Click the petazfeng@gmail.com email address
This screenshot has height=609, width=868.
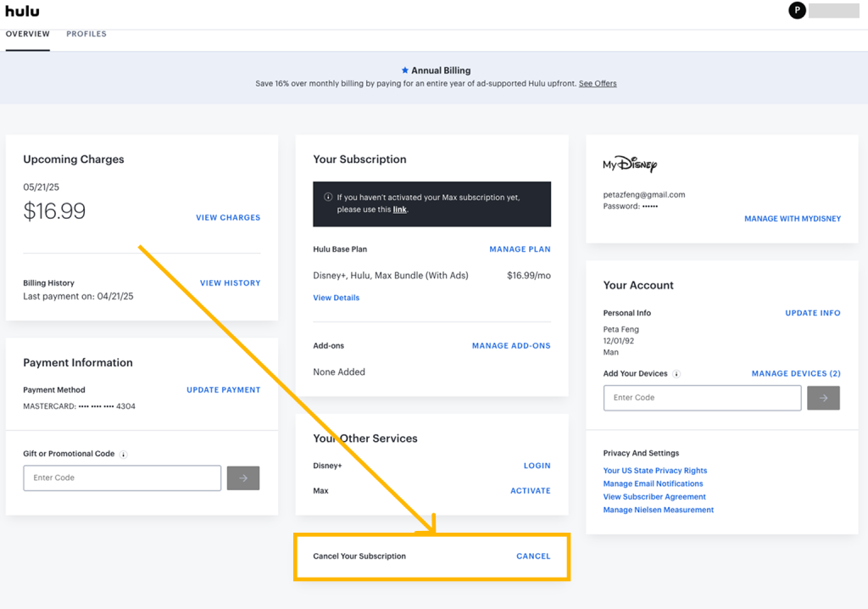[644, 195]
